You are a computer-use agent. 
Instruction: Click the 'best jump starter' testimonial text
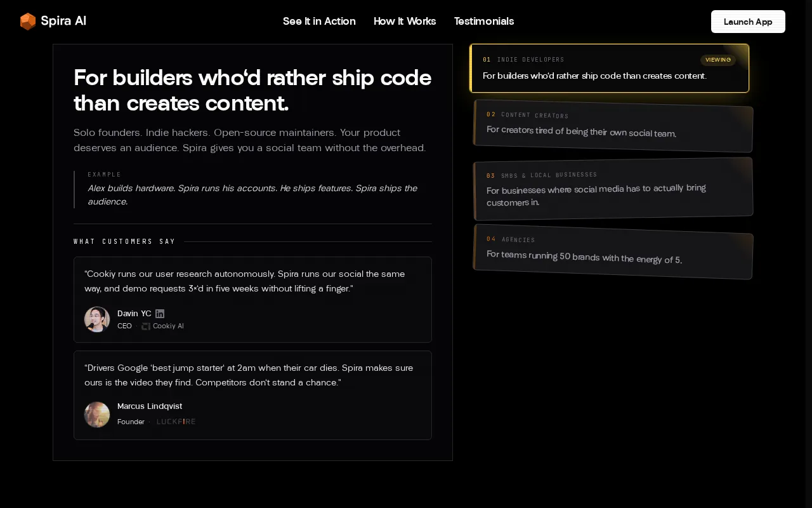pos(249,375)
